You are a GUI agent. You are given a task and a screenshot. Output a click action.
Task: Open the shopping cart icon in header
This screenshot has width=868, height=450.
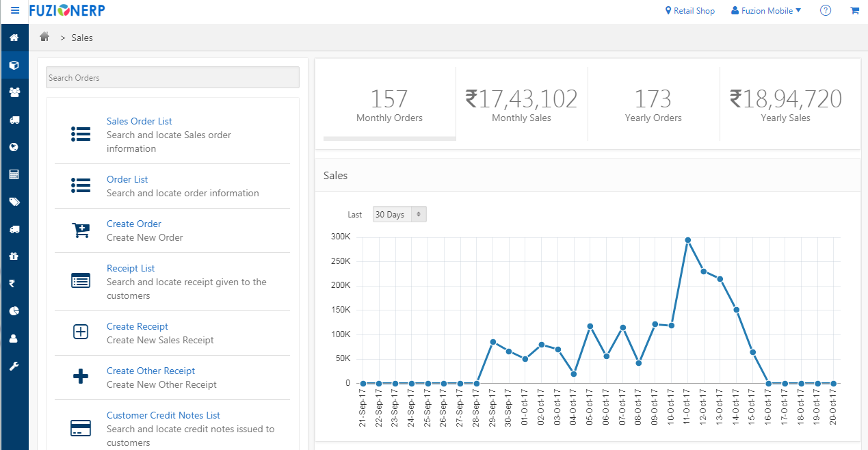coord(854,10)
